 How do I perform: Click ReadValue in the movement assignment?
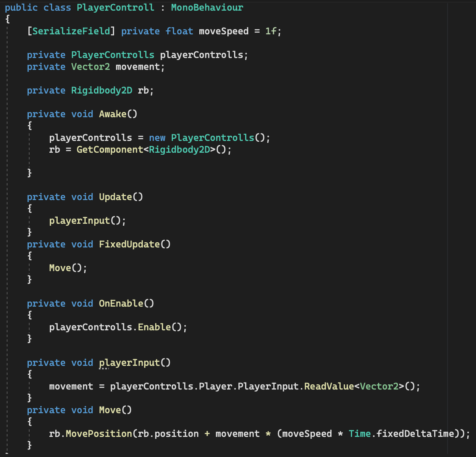329,386
